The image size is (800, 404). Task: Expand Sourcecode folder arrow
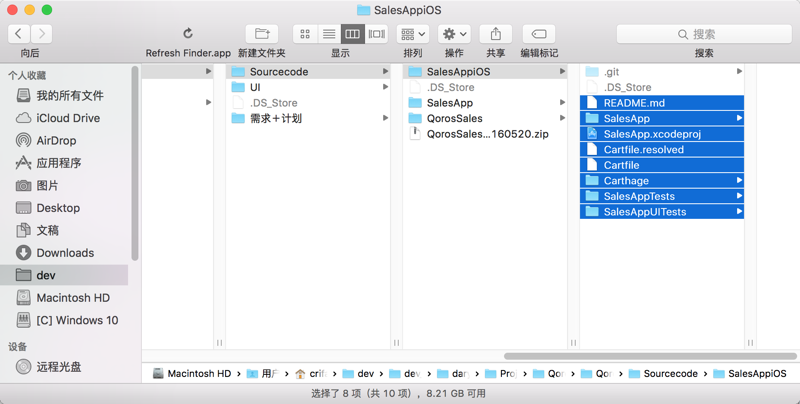point(385,71)
